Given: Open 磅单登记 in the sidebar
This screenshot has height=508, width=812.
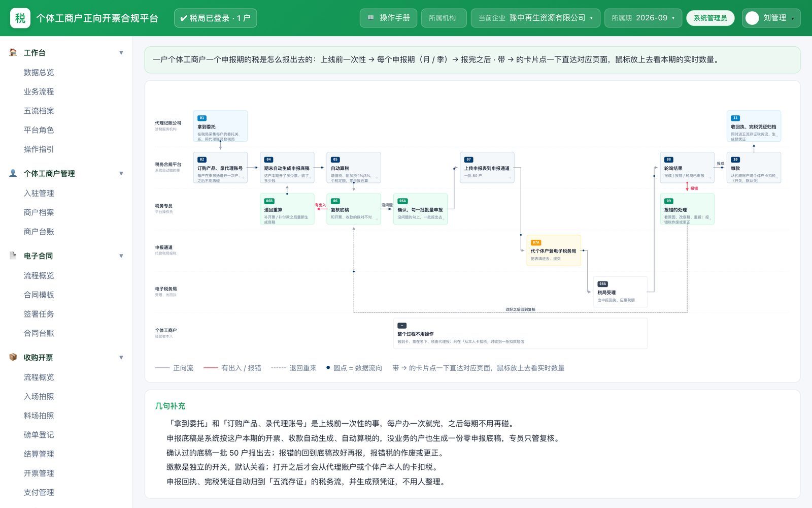Looking at the screenshot, I should click(39, 435).
